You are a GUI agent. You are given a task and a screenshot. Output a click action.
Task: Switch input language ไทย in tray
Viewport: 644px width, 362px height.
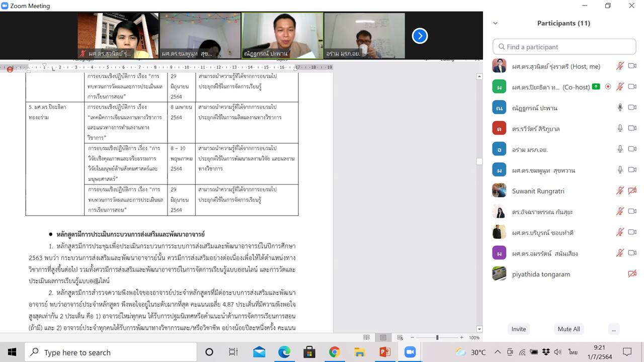tap(573, 352)
